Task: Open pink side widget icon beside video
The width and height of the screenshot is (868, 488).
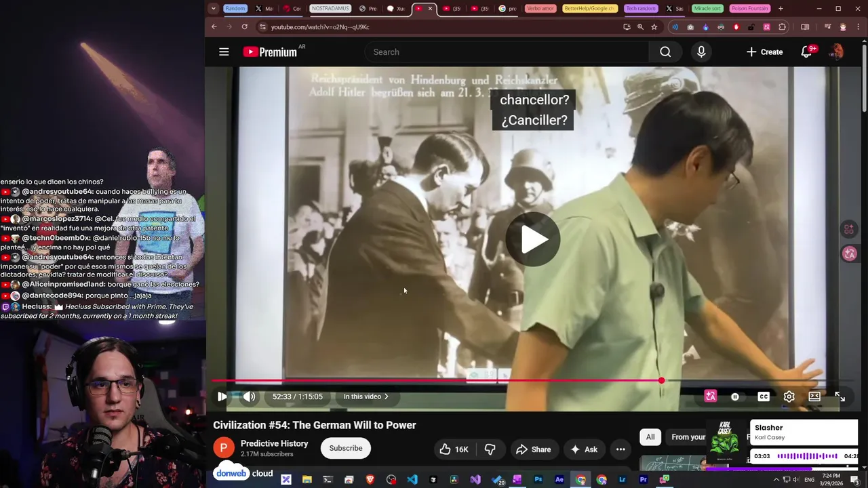Action: [849, 253]
